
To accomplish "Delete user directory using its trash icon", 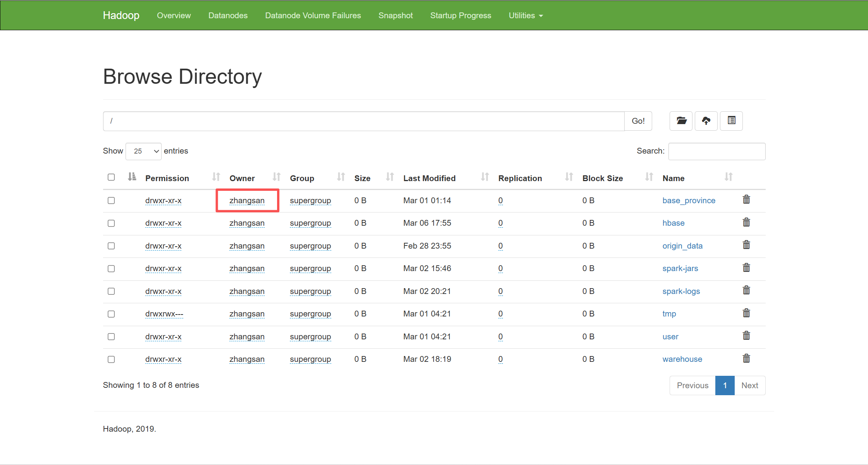I will (x=746, y=336).
